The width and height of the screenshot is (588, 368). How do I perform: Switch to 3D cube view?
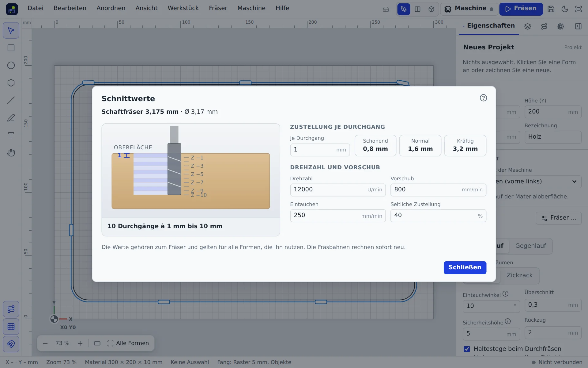(x=431, y=9)
